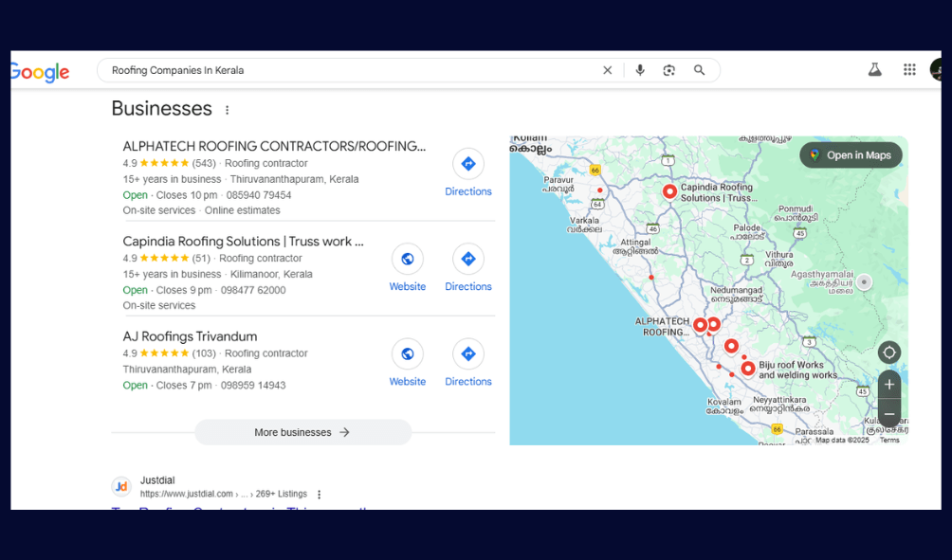Click the map's my-location target icon
The image size is (952, 560).
coord(889,352)
